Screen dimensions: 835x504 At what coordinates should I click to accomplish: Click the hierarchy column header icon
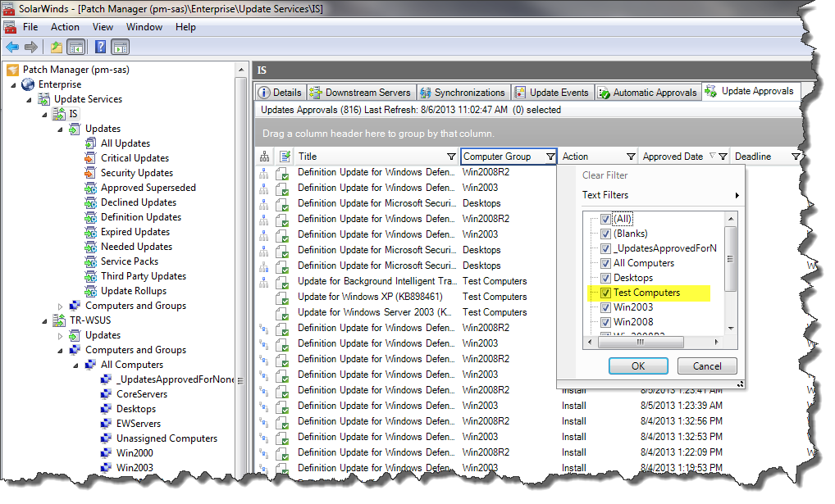click(264, 157)
